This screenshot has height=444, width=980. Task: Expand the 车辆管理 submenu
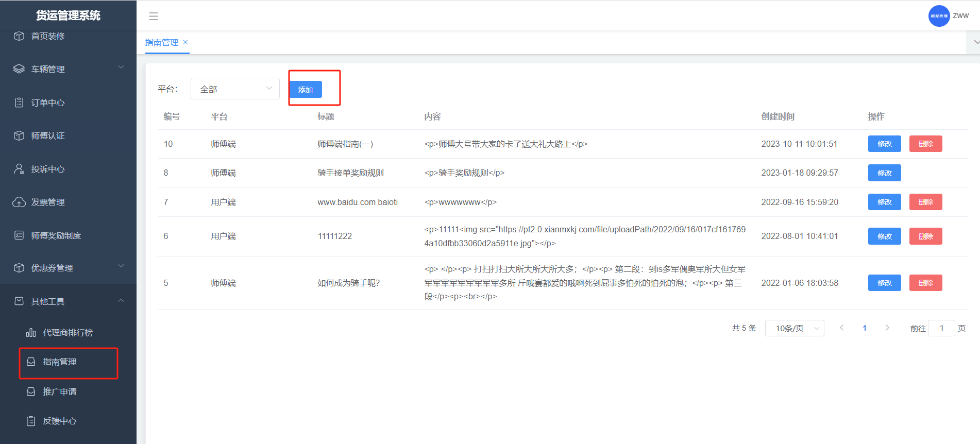click(68, 69)
